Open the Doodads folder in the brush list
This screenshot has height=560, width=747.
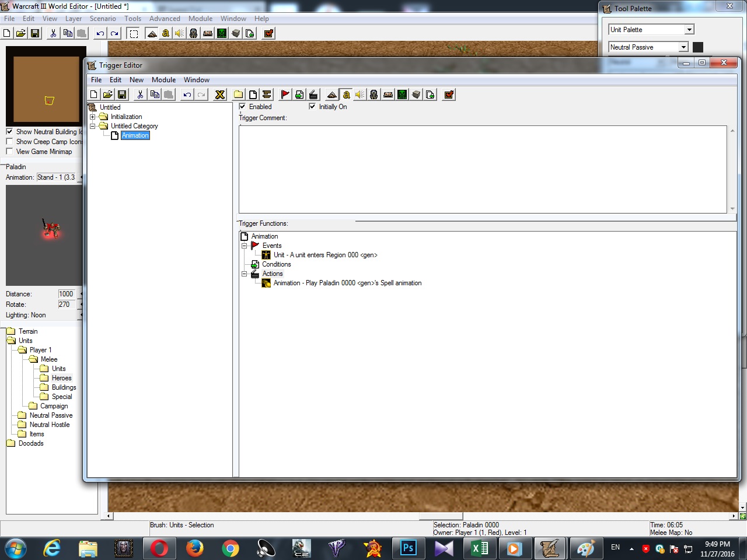point(25,443)
